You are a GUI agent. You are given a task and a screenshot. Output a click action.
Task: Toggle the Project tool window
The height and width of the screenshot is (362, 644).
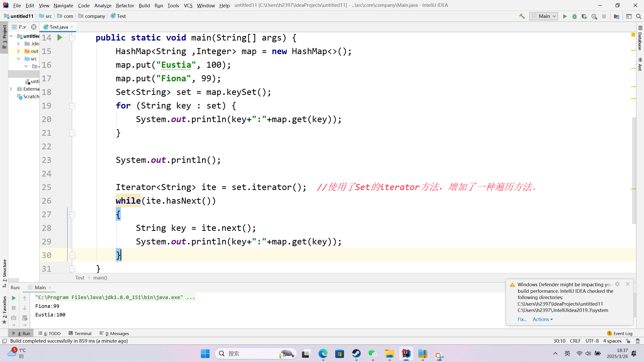click(4, 37)
